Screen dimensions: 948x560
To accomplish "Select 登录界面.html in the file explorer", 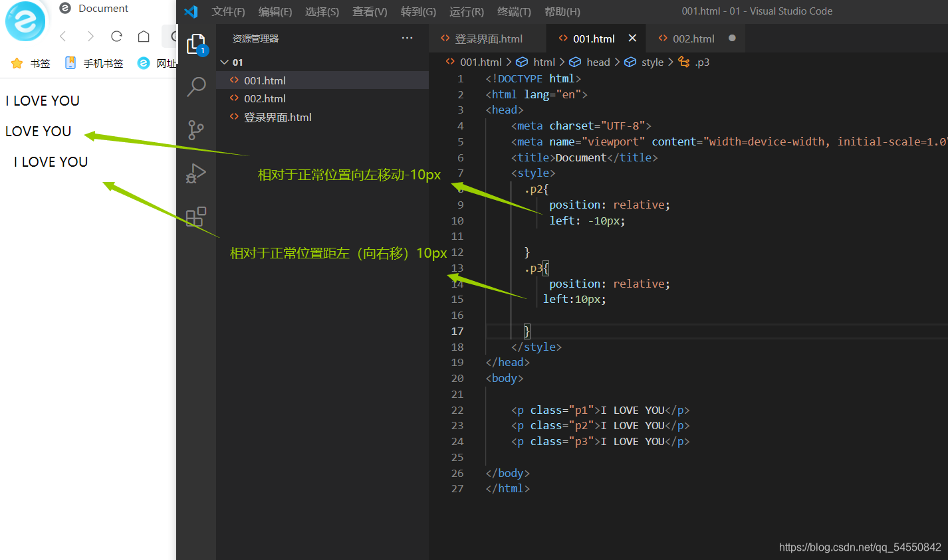I will (322, 117).
